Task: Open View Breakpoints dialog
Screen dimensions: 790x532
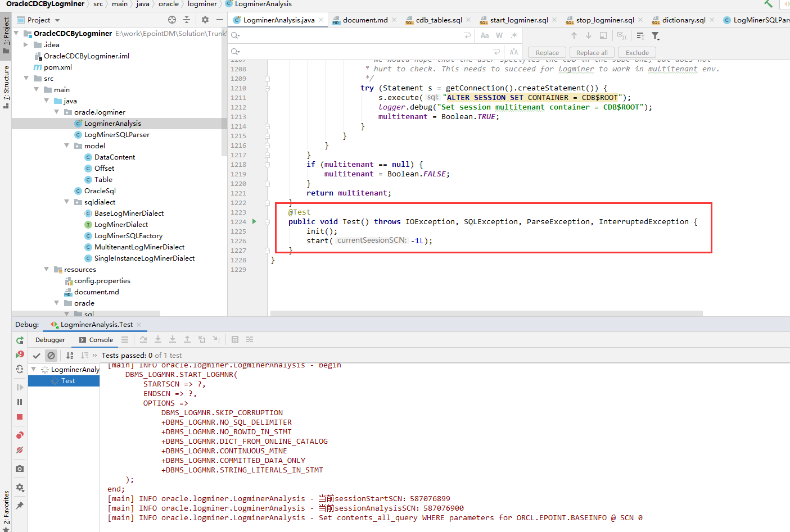Action: (20, 435)
